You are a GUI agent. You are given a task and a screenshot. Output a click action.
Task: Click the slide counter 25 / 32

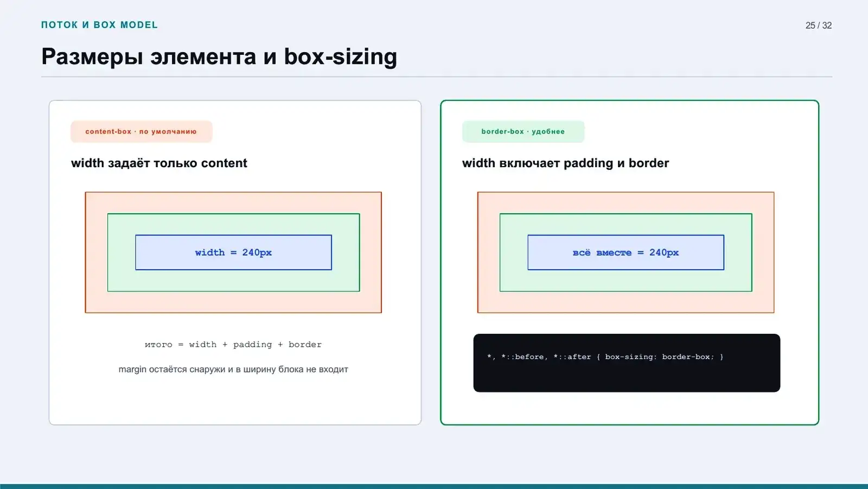pyautogui.click(x=818, y=26)
